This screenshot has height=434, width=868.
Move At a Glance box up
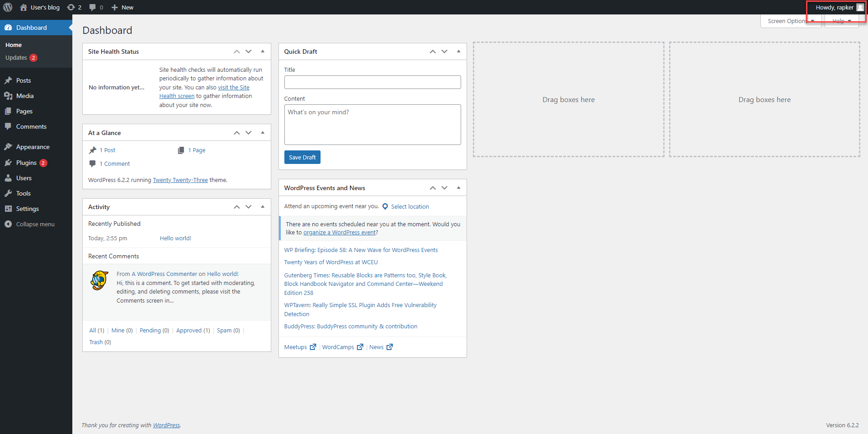(x=236, y=133)
